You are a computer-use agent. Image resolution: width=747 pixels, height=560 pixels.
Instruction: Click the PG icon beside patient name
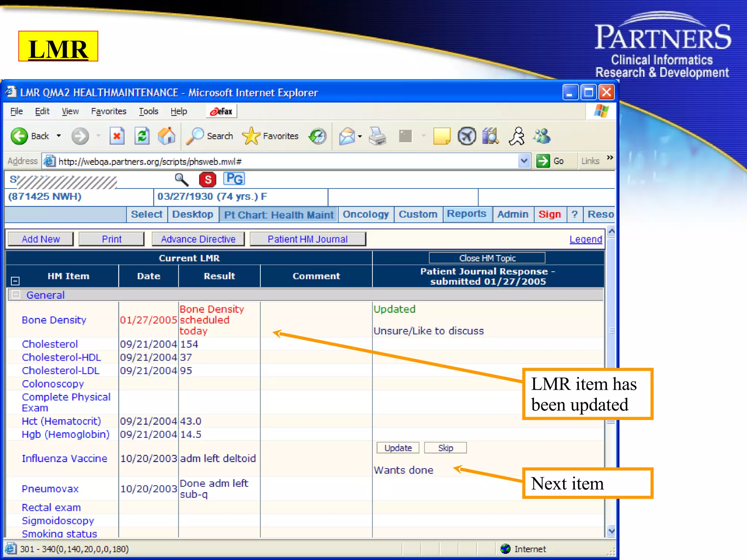click(234, 179)
